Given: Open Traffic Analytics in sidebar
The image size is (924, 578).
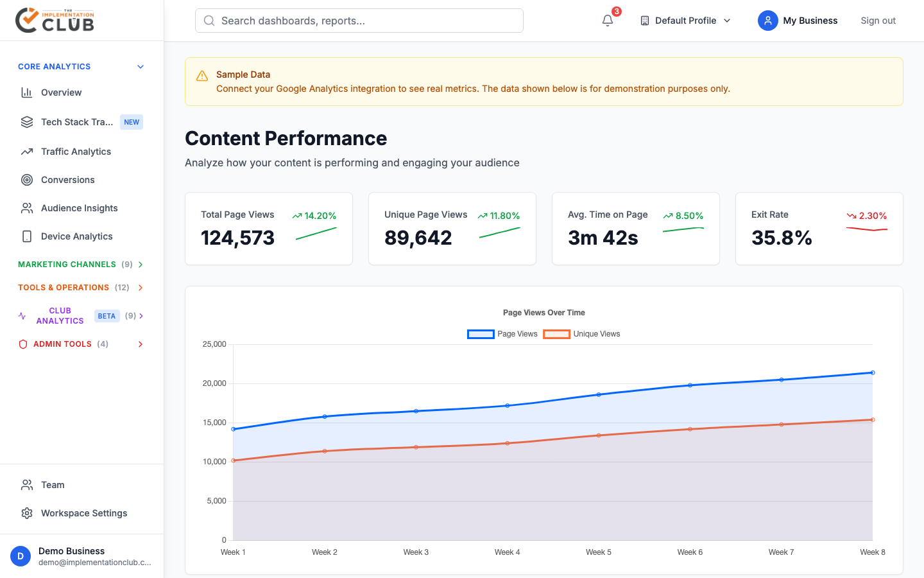Looking at the screenshot, I should [x=76, y=152].
